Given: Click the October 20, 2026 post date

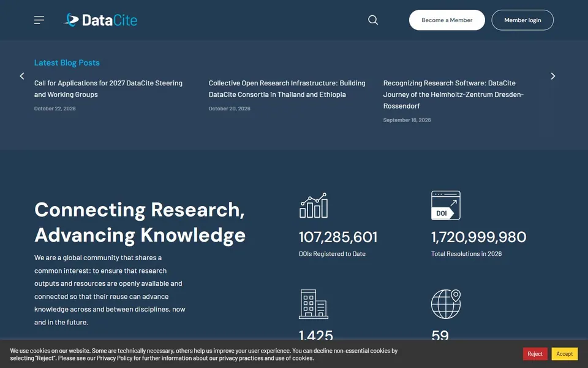Looking at the screenshot, I should click(229, 109).
